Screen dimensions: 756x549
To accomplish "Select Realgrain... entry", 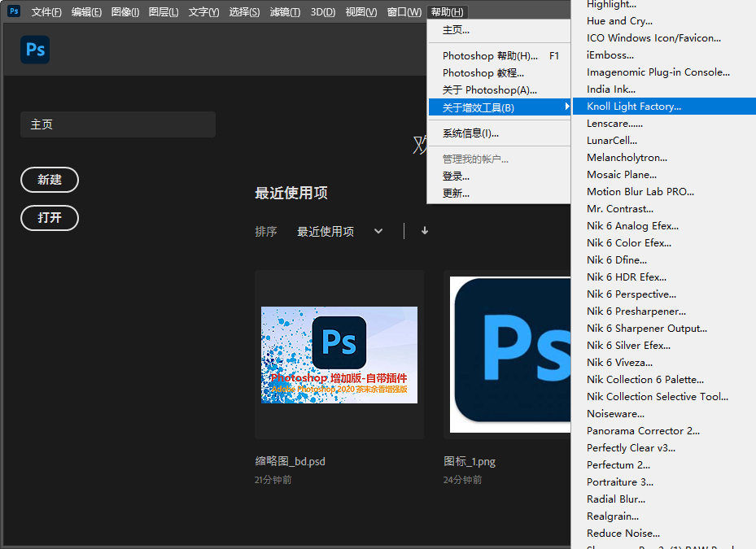I will click(x=663, y=516).
